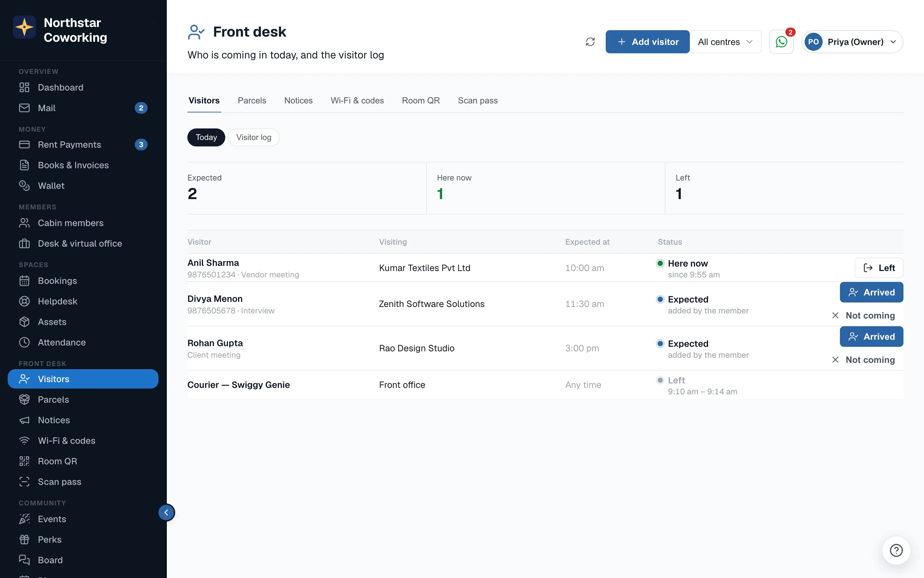Click the Courier — Swiggy Genie visitor name
This screenshot has height=578, width=924.
point(239,385)
